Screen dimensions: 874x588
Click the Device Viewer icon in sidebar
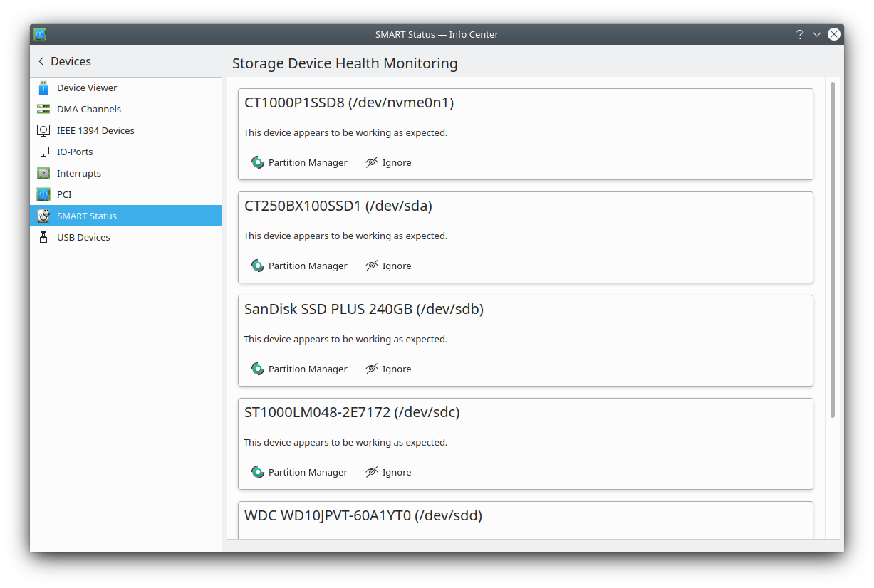(x=43, y=88)
